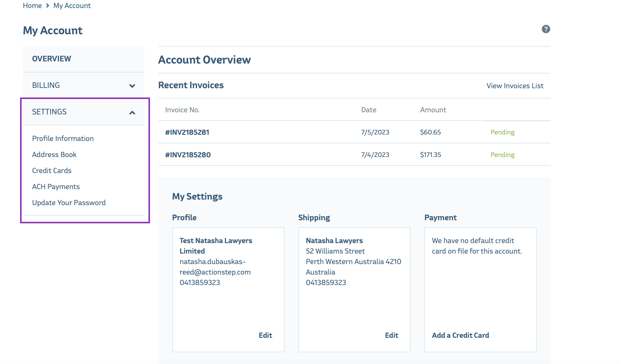Select ACH Payments in sidebar
This screenshot has width=621, height=364.
pos(56,187)
